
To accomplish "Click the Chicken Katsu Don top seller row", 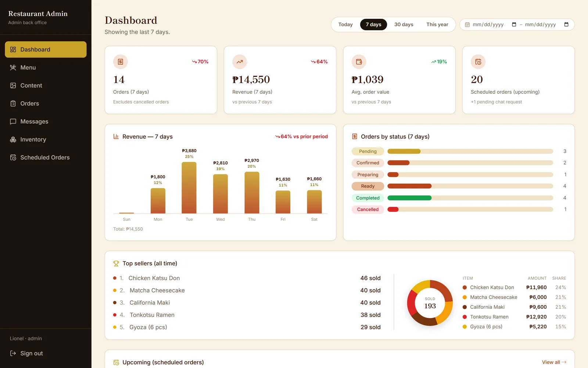I will tap(247, 278).
